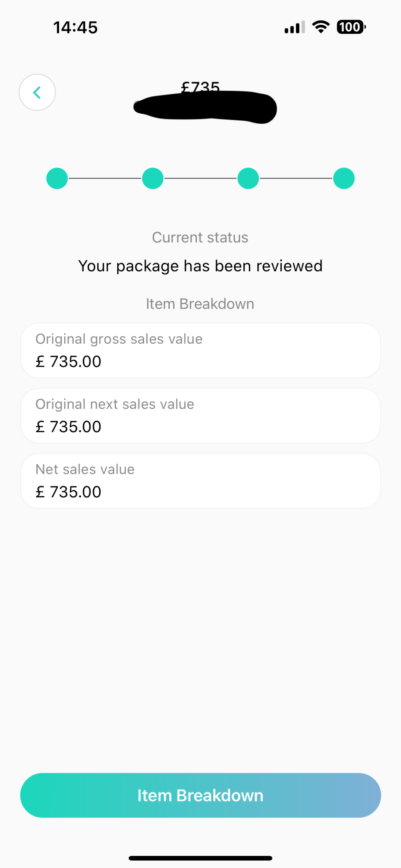Tap the Current status label
This screenshot has height=868, width=401.
(x=200, y=237)
